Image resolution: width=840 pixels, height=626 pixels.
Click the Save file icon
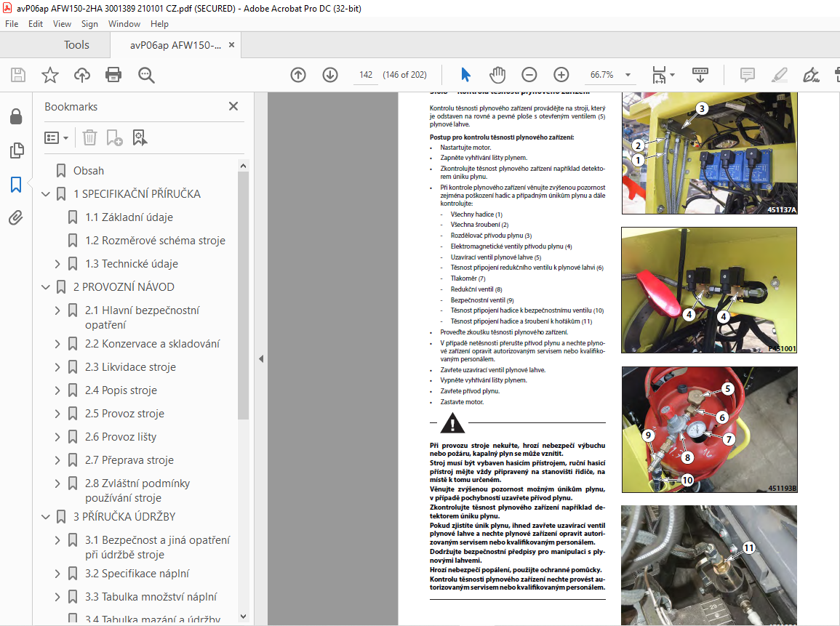(x=18, y=75)
